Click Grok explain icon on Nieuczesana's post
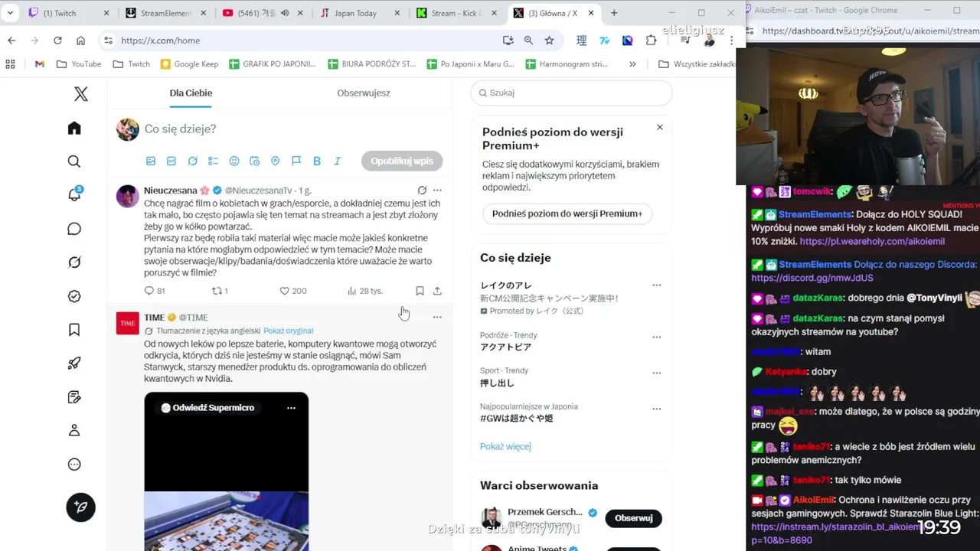The height and width of the screenshot is (551, 980). click(422, 190)
